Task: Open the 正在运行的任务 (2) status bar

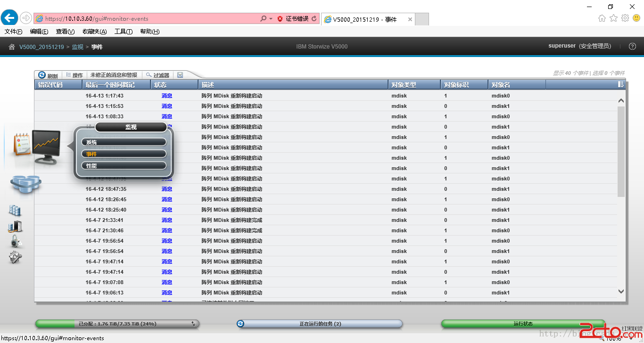Action: 320,324
